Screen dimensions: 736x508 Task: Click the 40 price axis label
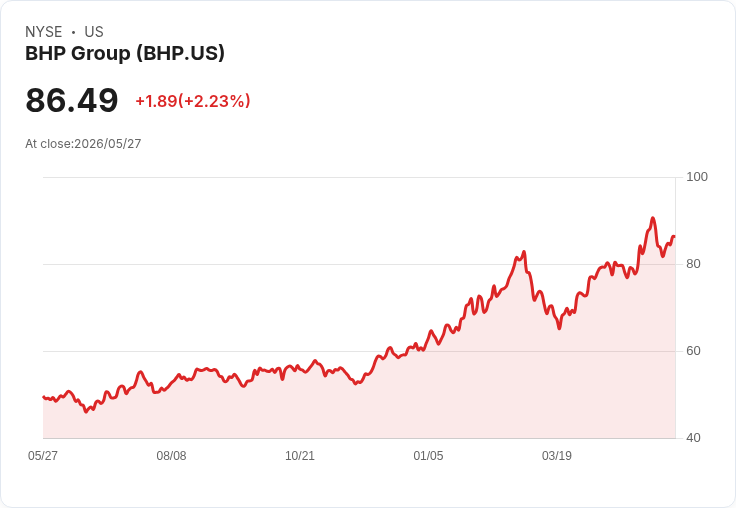(693, 438)
